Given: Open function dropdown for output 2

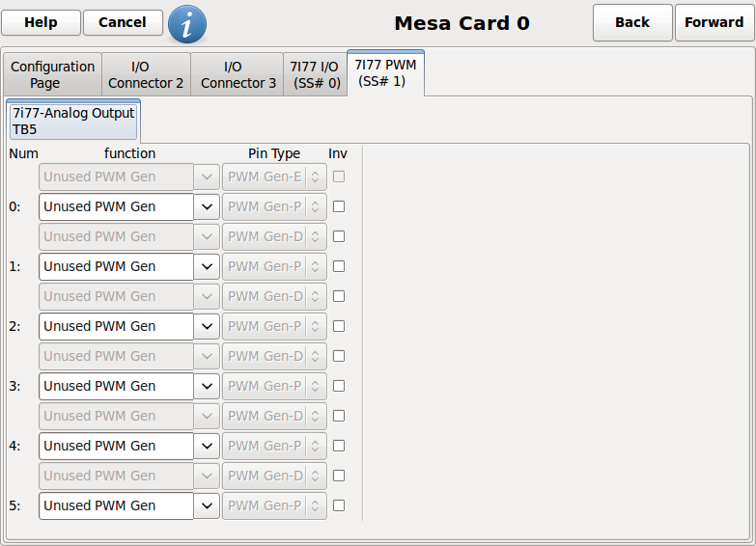Looking at the screenshot, I should pos(207,326).
